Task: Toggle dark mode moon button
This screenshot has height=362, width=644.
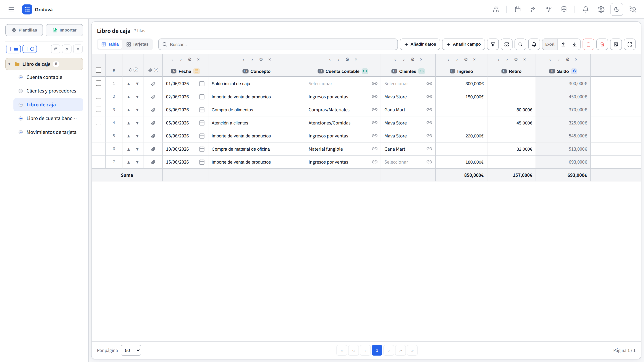Action: (x=617, y=9)
